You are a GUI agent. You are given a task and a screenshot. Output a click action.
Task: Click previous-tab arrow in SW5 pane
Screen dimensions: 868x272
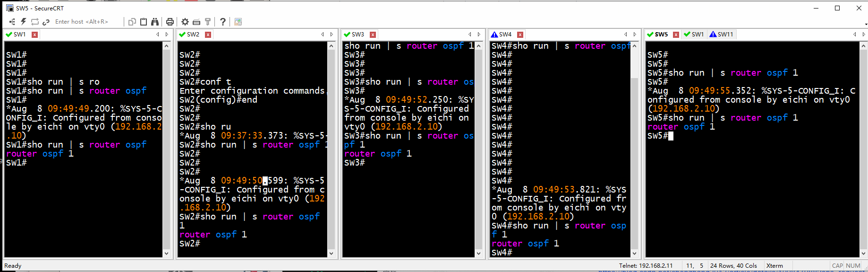(x=854, y=35)
